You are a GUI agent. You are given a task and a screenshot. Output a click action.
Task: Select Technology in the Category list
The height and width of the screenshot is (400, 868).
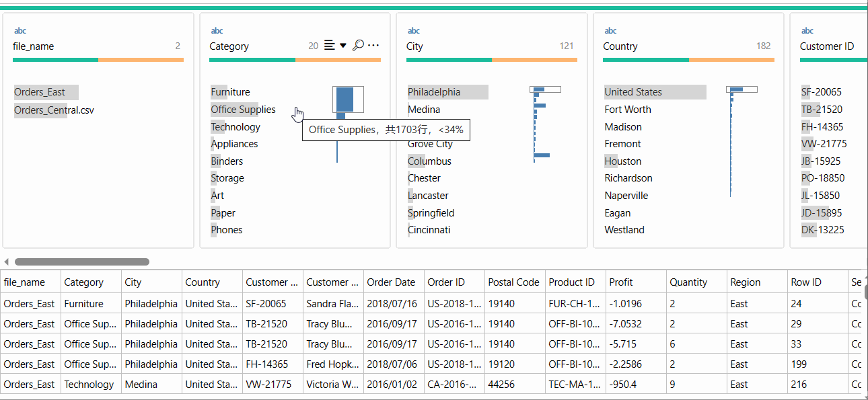(x=236, y=127)
